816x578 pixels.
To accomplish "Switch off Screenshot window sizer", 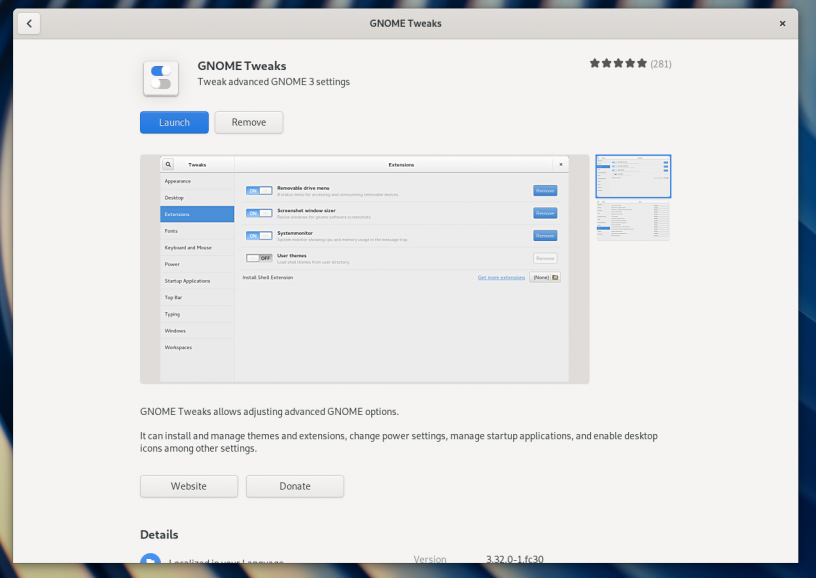I will click(x=258, y=212).
